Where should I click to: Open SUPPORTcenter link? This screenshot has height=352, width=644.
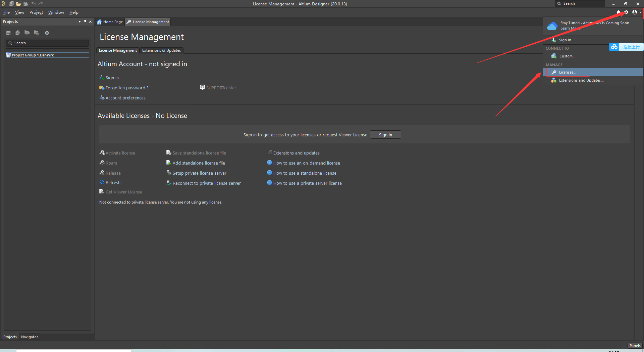tap(221, 88)
